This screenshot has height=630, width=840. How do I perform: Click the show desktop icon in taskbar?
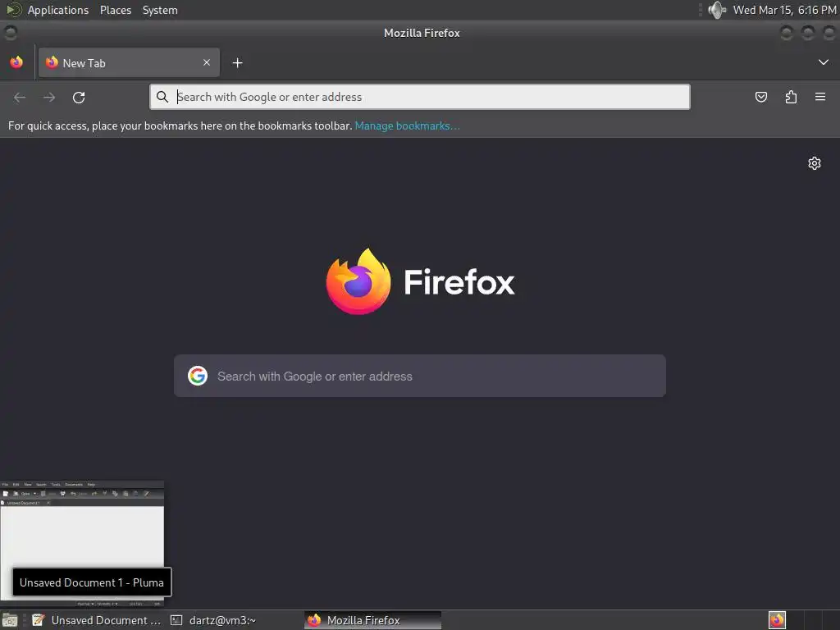coord(10,620)
